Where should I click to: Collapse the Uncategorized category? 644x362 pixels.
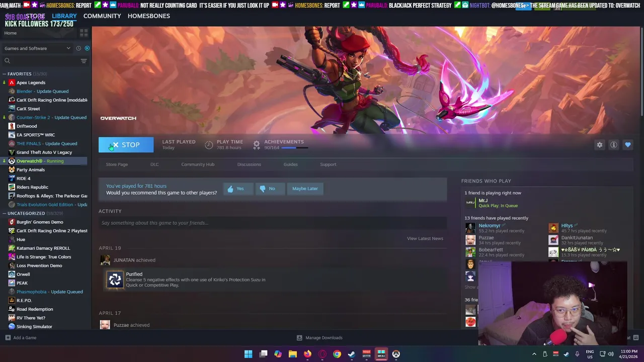click(x=4, y=213)
